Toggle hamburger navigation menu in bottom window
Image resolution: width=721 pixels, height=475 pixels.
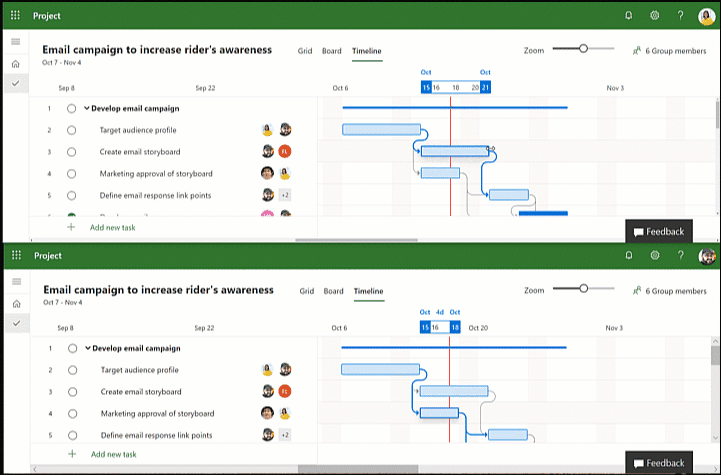pos(17,281)
